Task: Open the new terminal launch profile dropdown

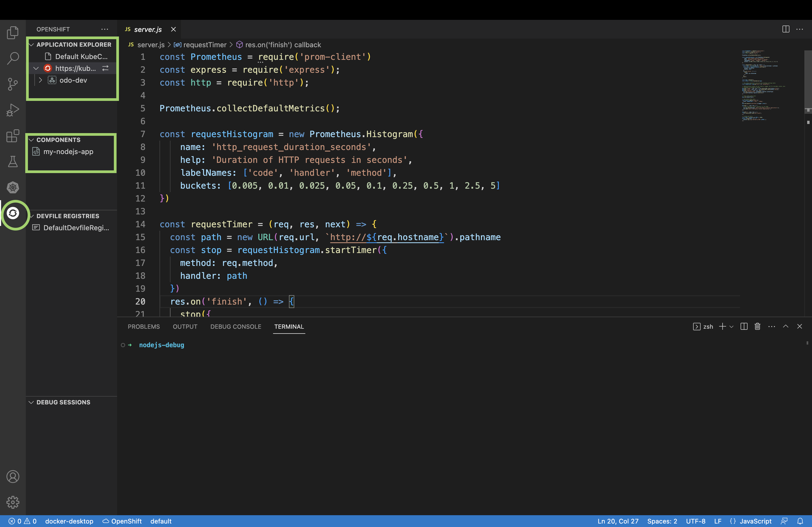Action: pyautogui.click(x=731, y=327)
